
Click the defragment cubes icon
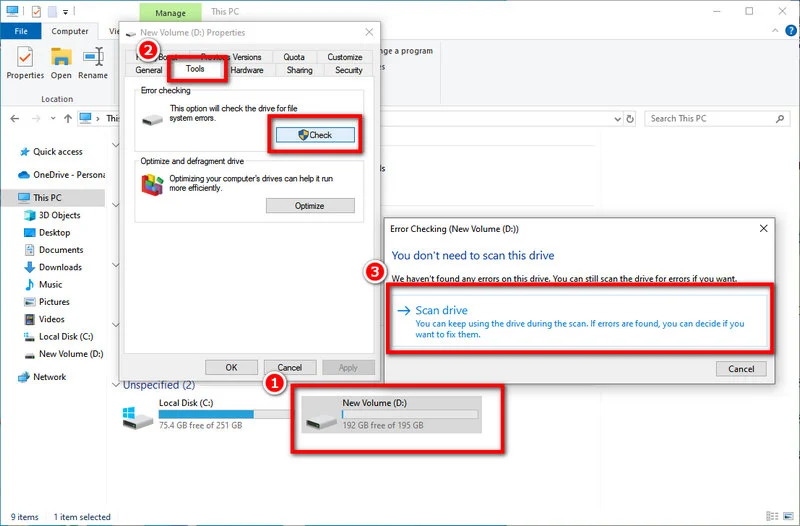(x=152, y=185)
